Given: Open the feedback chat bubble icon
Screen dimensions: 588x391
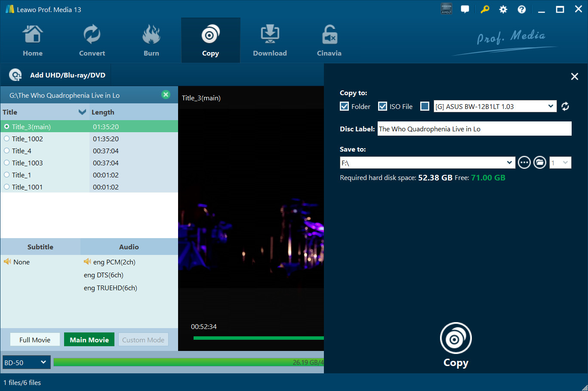Looking at the screenshot, I should pos(465,9).
